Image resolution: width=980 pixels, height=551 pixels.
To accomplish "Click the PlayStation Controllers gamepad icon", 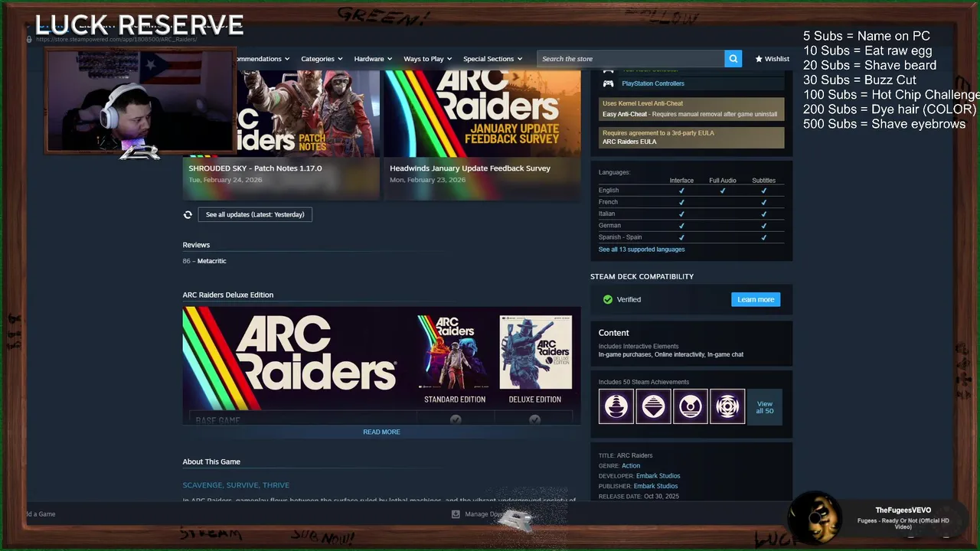I will coord(608,83).
